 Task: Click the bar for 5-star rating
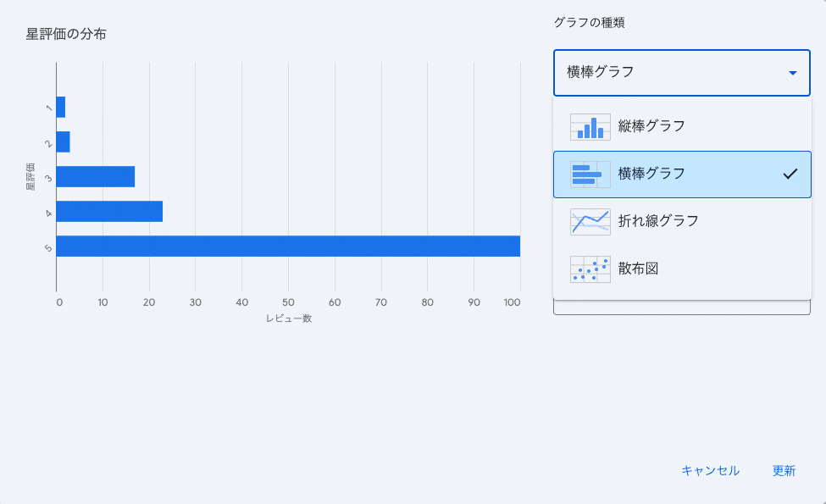tap(288, 246)
